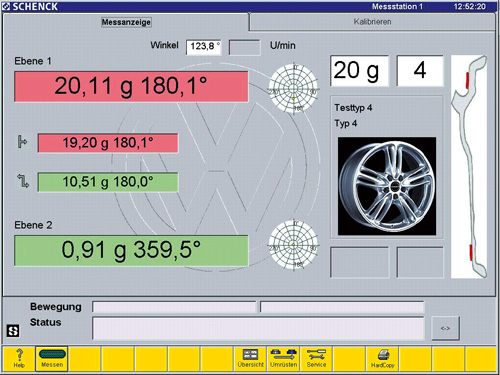The height and width of the screenshot is (375, 500).
Task: Click the small S icon beside Status
Action: [13, 331]
